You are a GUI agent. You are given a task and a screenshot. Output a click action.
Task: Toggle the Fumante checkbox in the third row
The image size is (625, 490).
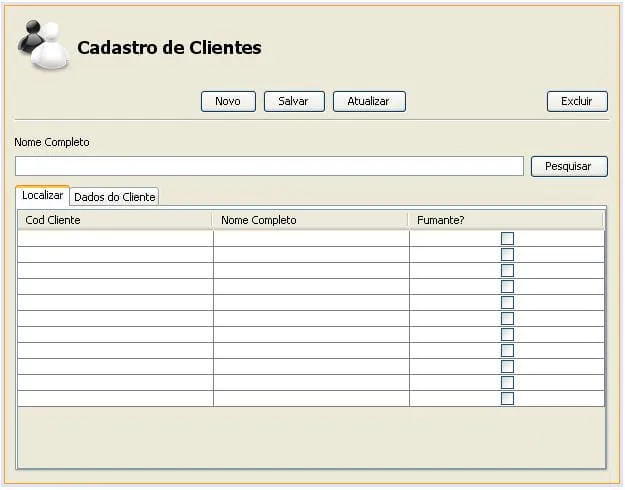[507, 271]
